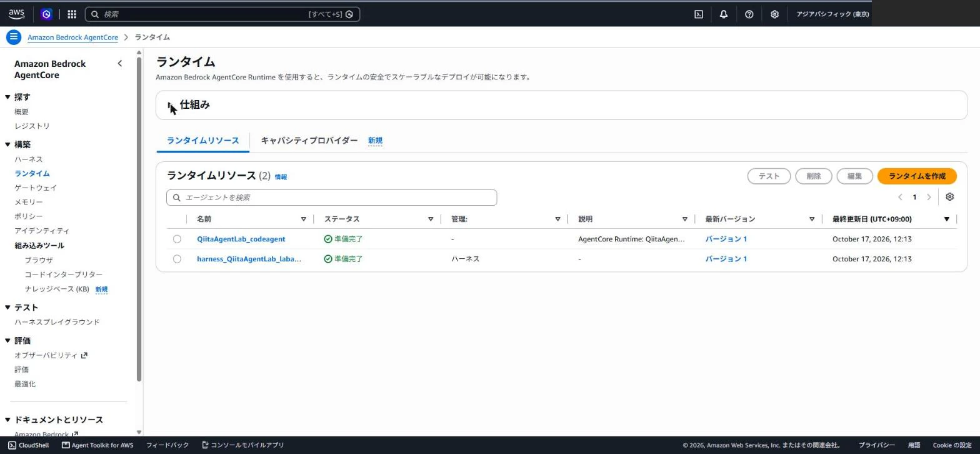
Task: Collapse the 構築 navigation group
Action: pyautogui.click(x=7, y=144)
